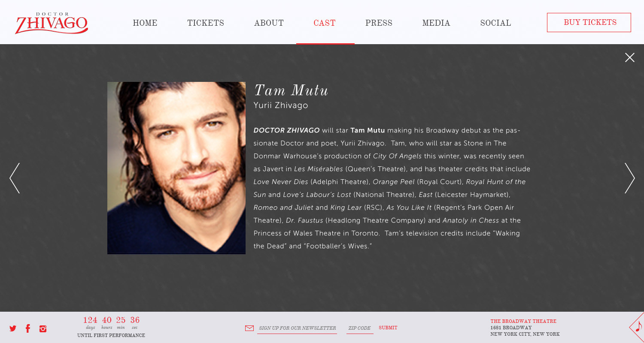This screenshot has height=343, width=644.
Task: Go to previous cast member arrow
Action: (x=15, y=178)
